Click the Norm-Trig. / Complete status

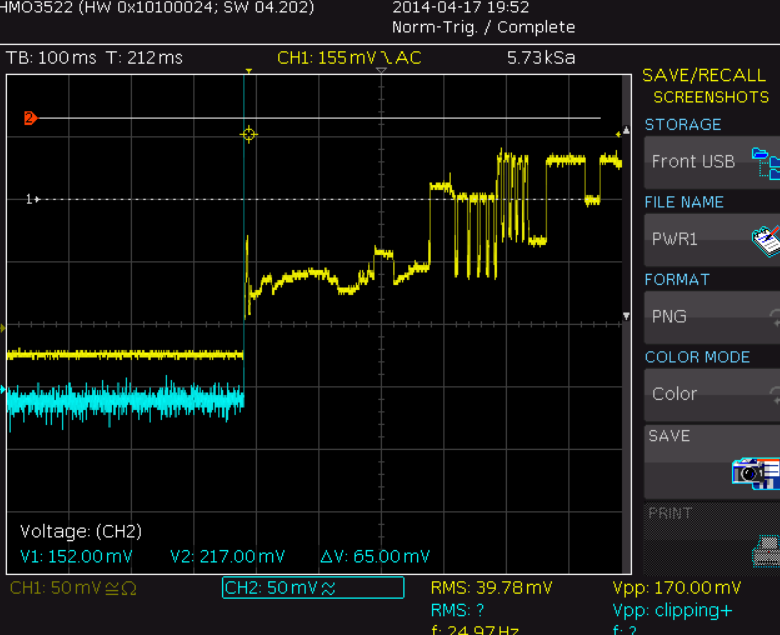click(x=484, y=27)
